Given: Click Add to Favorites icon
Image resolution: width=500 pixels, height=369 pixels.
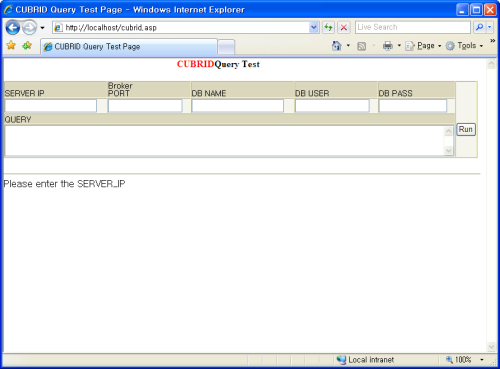Looking at the screenshot, I should tap(27, 45).
